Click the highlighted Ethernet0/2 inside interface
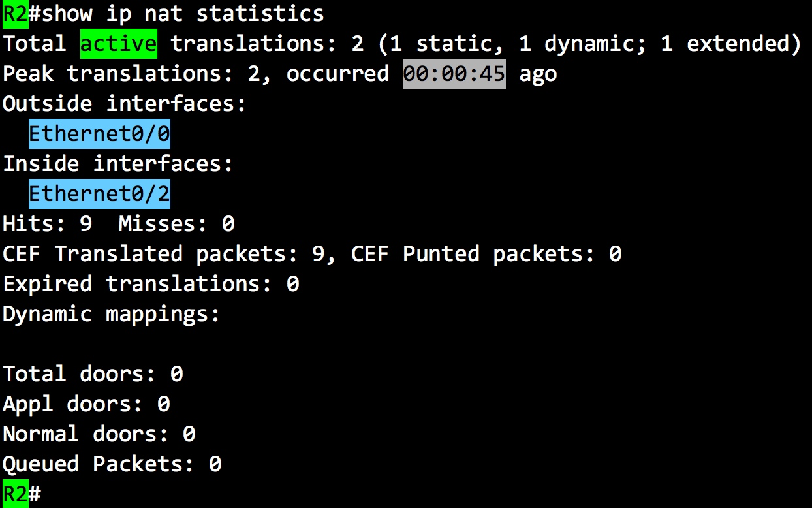The height and width of the screenshot is (508, 812). coord(99,193)
